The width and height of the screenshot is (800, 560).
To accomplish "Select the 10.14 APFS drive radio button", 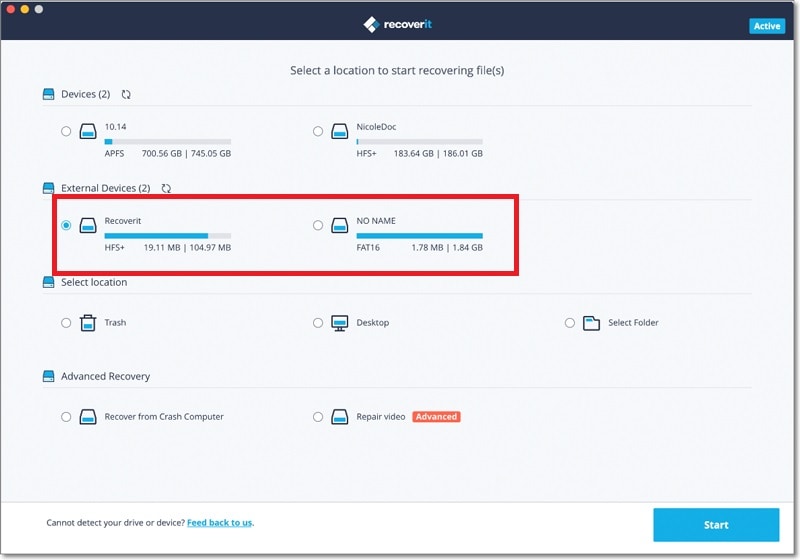I will 66,131.
